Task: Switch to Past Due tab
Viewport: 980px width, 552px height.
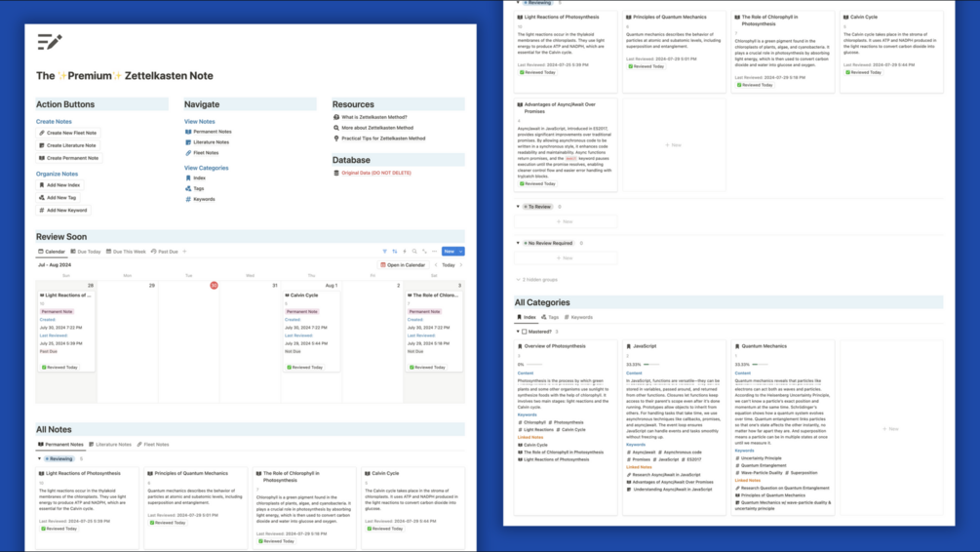Action: [165, 252]
